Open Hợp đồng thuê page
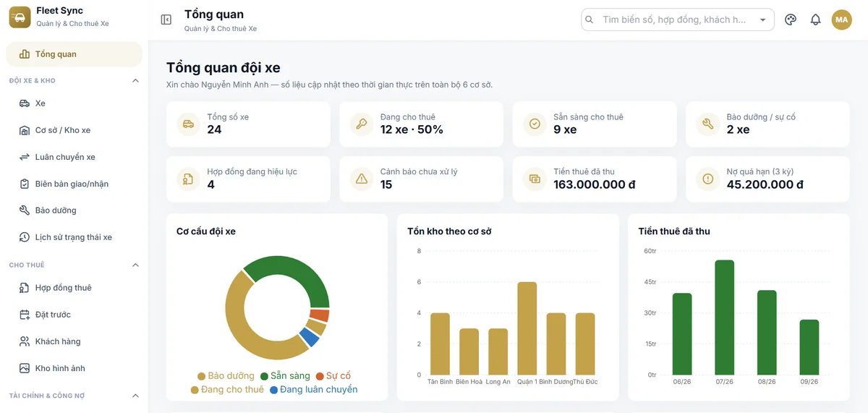Image resolution: width=868 pixels, height=413 pixels. 74,288
